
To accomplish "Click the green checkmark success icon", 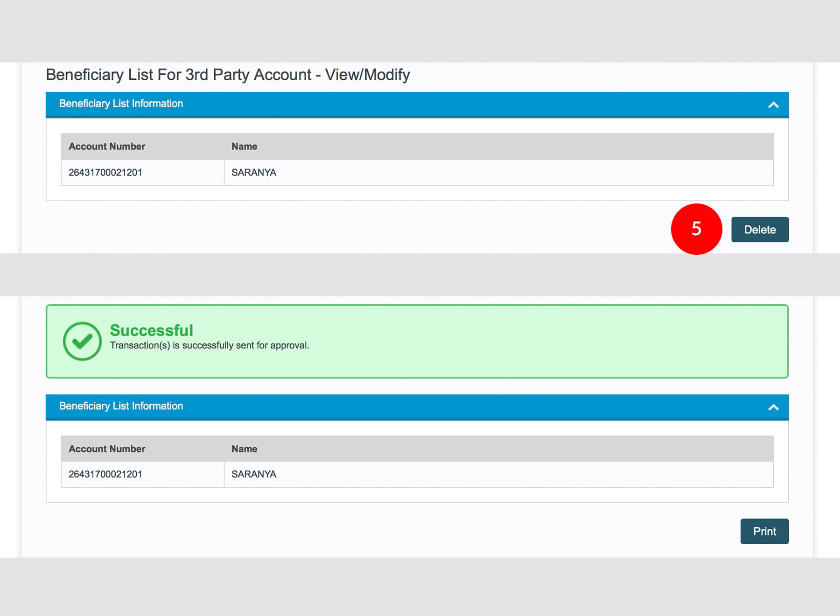I will tap(82, 341).
